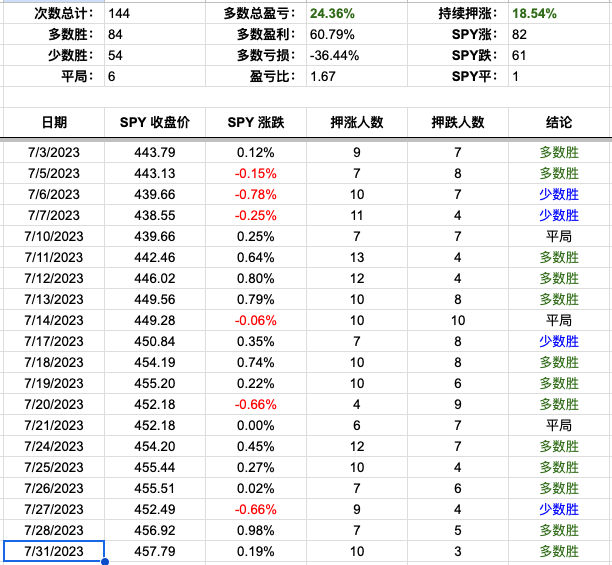Select closing price 438.55
Image resolution: width=612 pixels, height=565 pixels.
click(x=155, y=215)
